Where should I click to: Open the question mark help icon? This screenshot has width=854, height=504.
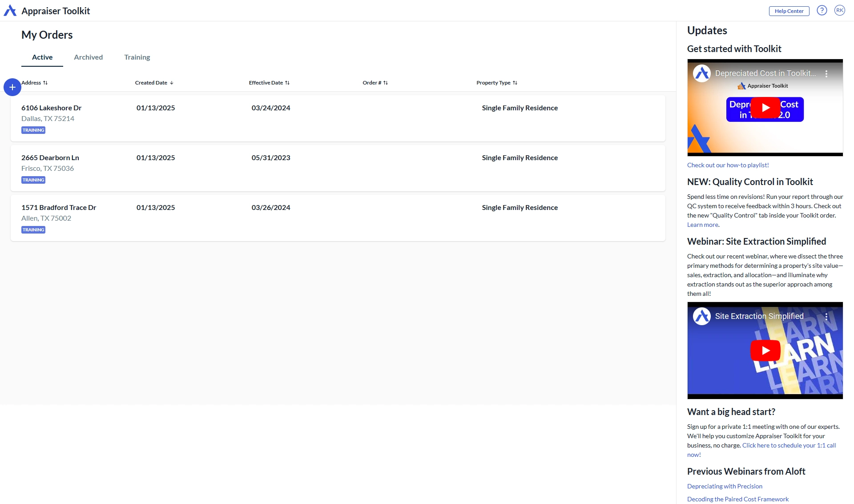click(822, 11)
